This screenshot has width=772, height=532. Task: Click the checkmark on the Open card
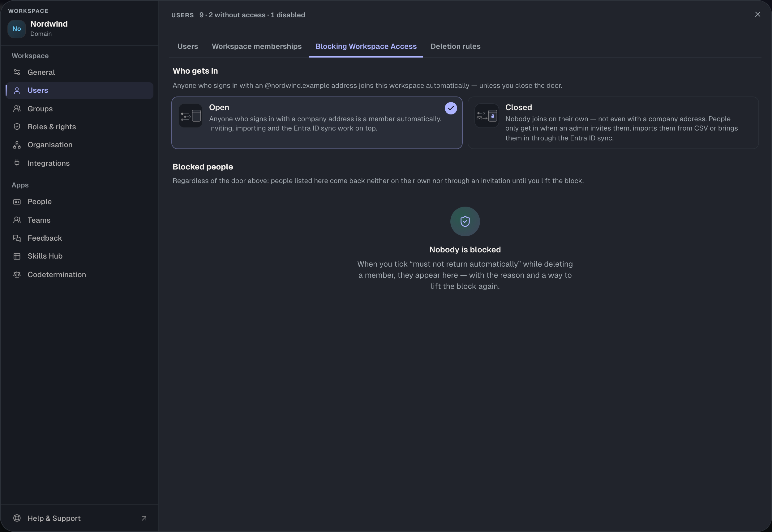pyautogui.click(x=451, y=108)
